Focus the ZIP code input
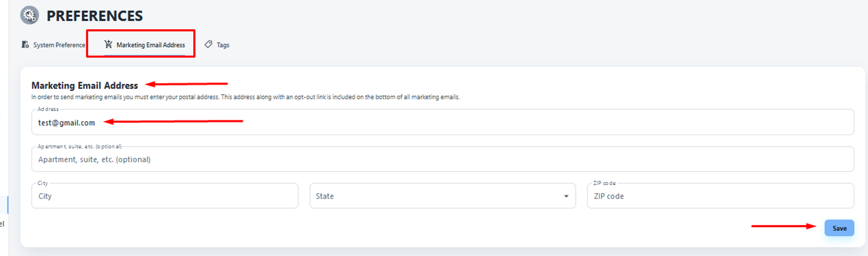This screenshot has width=868, height=256. tap(720, 196)
